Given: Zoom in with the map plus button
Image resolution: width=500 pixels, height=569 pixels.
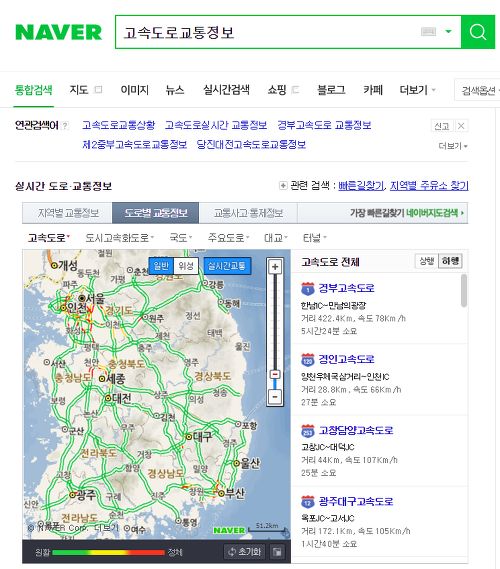Looking at the screenshot, I should (x=275, y=267).
